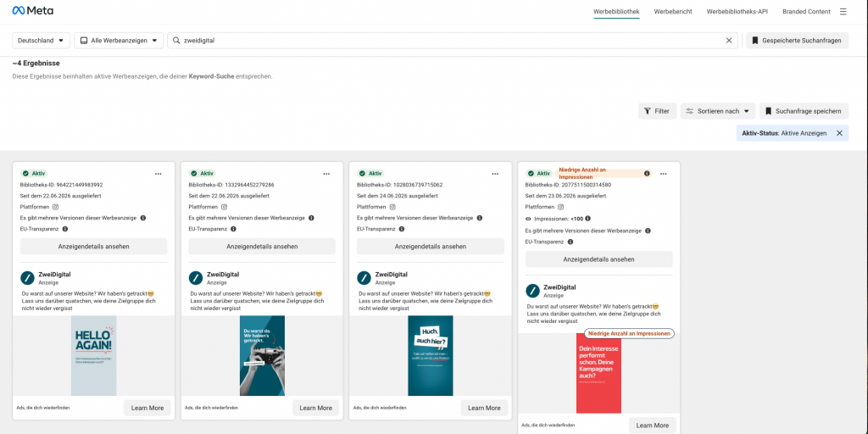Click the ~4 Ergebnisse result count
868x434 pixels.
[x=36, y=63]
